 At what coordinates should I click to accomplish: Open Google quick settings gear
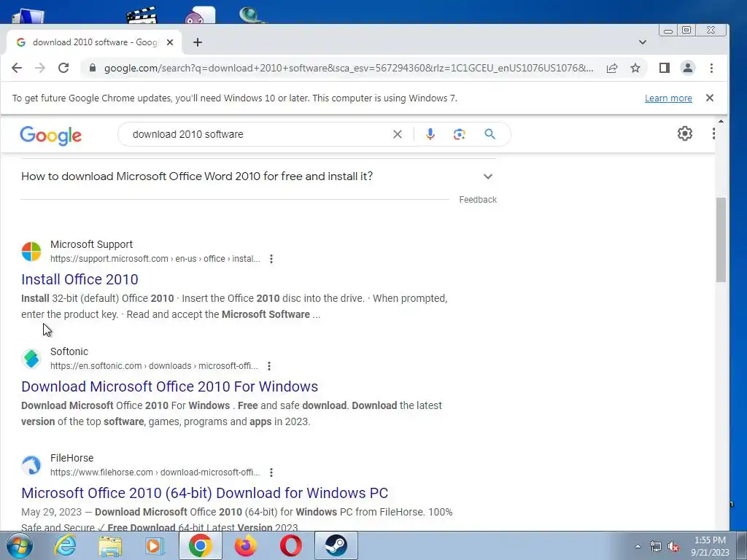click(685, 134)
